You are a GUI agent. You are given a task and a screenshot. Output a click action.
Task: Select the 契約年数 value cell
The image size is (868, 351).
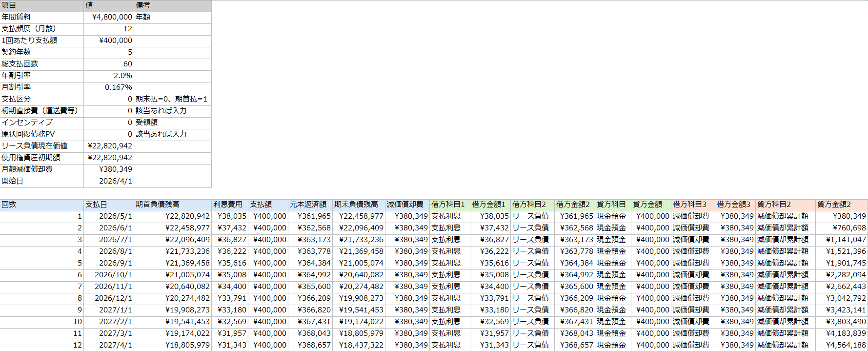pyautogui.click(x=109, y=52)
